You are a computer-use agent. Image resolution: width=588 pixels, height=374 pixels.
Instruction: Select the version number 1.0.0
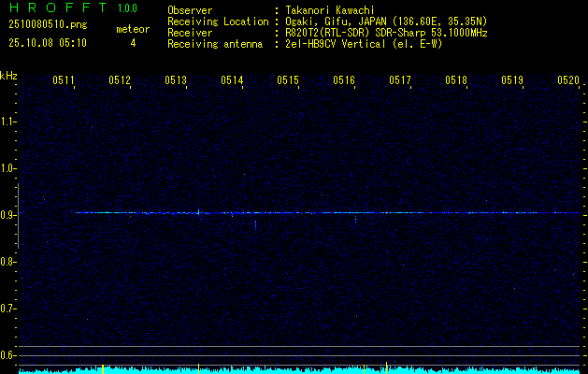point(127,8)
